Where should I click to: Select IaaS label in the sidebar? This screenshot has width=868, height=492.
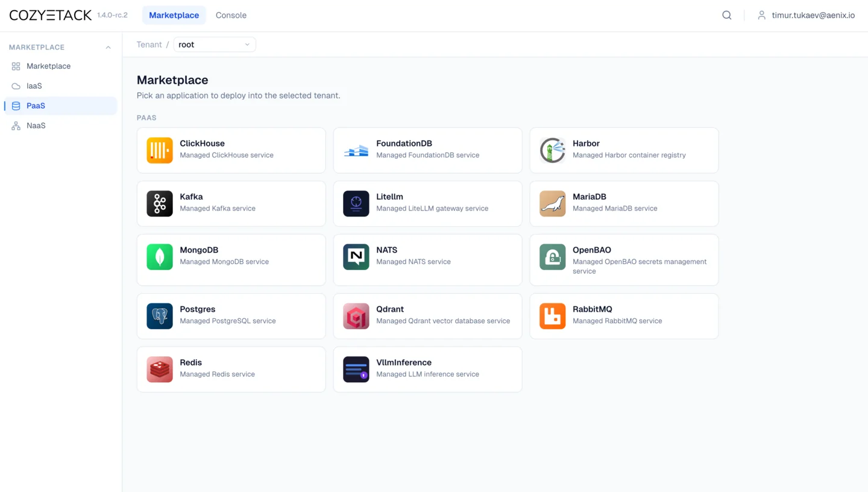point(34,86)
